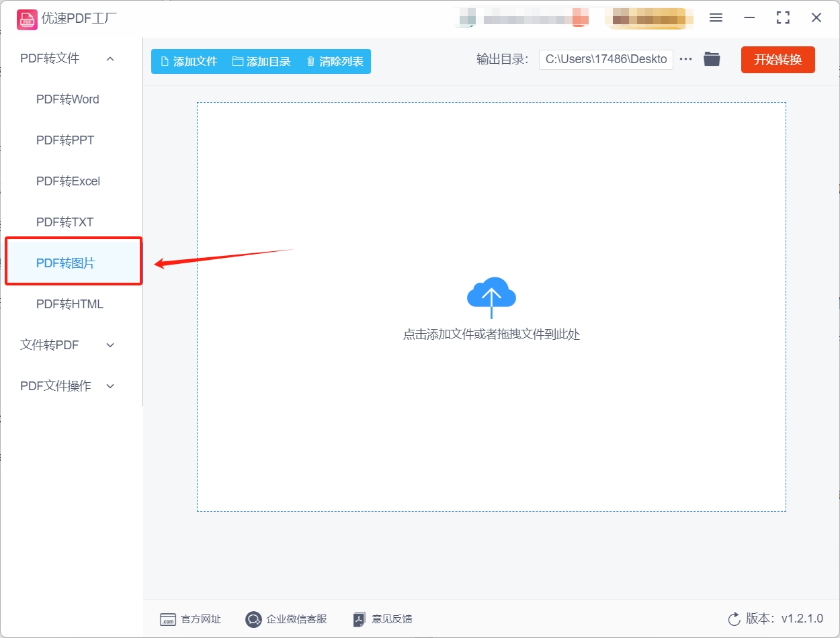Collapse the PDF转文件 section

(110, 58)
